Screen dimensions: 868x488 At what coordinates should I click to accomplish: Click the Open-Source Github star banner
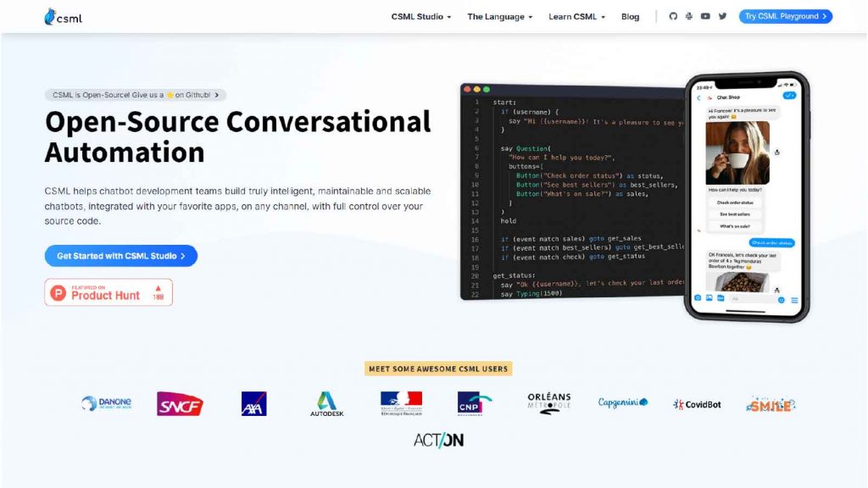coord(136,95)
